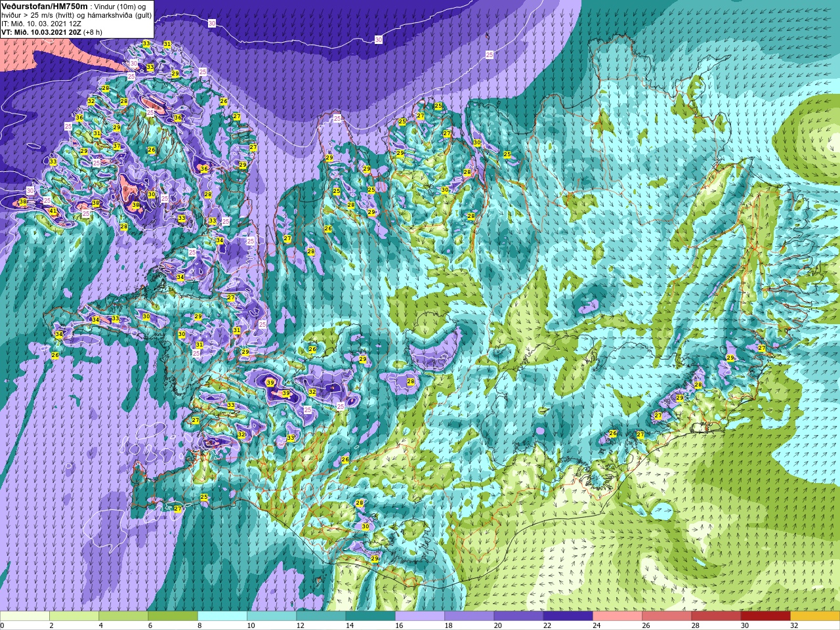Click the 'Veðurstofan/HM750m' title text

tap(44, 6)
